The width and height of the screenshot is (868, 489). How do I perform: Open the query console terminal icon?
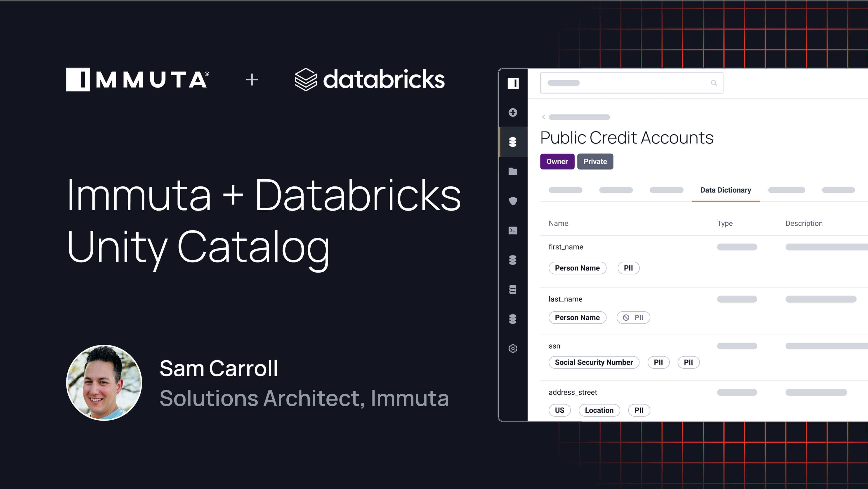513,230
